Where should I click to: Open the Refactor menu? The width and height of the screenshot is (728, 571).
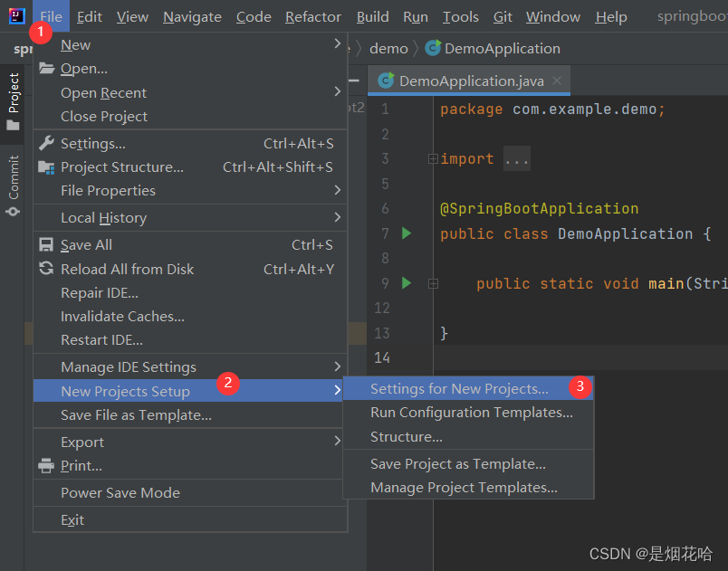point(313,16)
